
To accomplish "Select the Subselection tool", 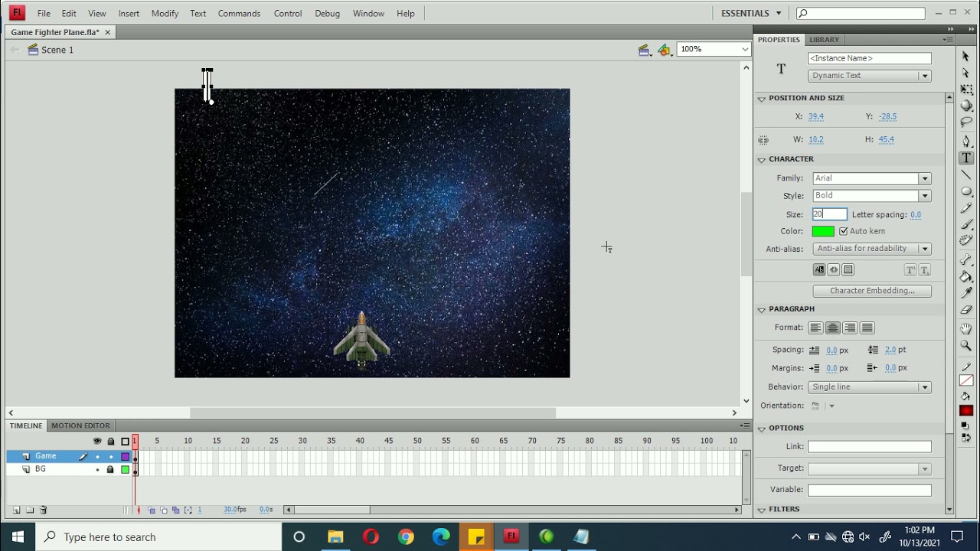I will point(966,73).
